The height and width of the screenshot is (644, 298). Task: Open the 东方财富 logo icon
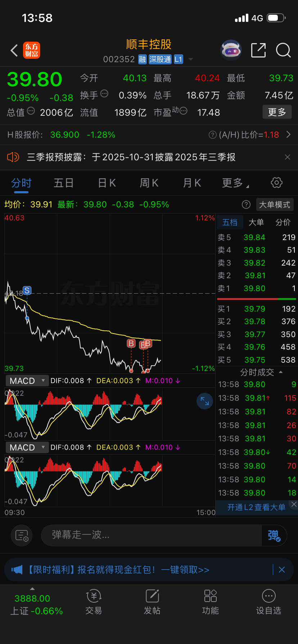point(32,50)
